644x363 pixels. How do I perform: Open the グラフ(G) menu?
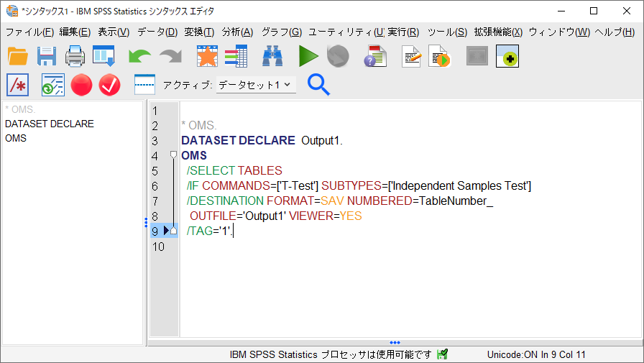pyautogui.click(x=282, y=32)
